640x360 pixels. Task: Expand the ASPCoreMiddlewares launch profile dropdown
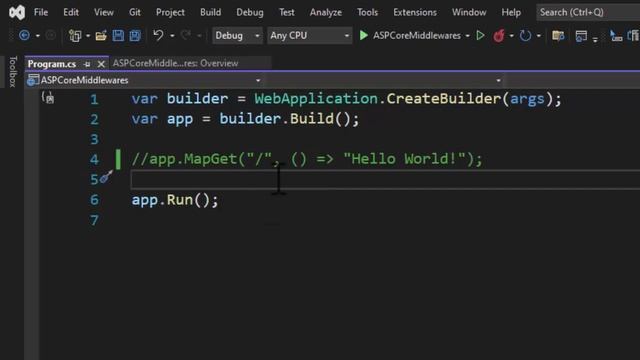click(x=467, y=36)
